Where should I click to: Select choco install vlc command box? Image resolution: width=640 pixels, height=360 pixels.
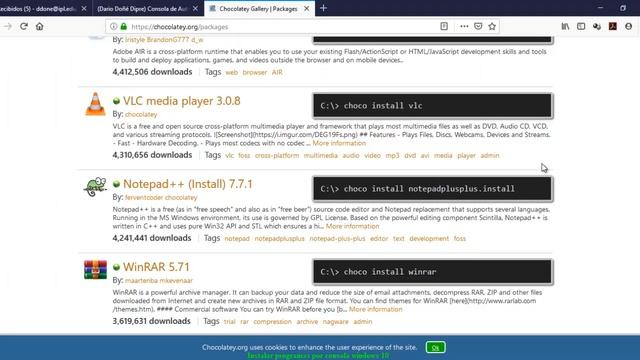point(433,106)
